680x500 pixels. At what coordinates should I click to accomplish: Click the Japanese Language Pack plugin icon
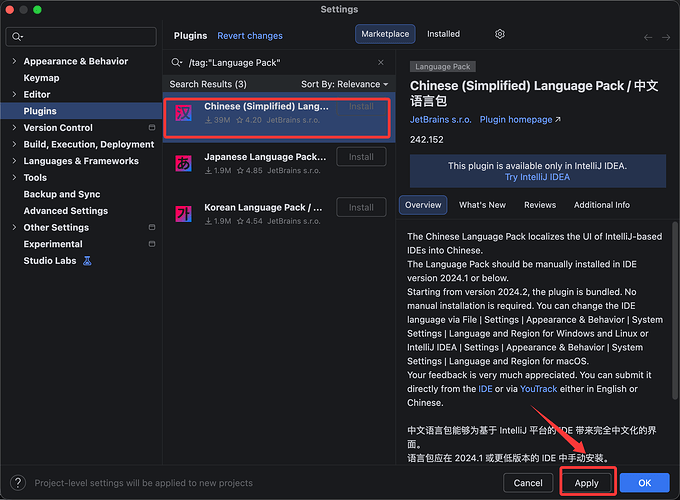coord(183,163)
